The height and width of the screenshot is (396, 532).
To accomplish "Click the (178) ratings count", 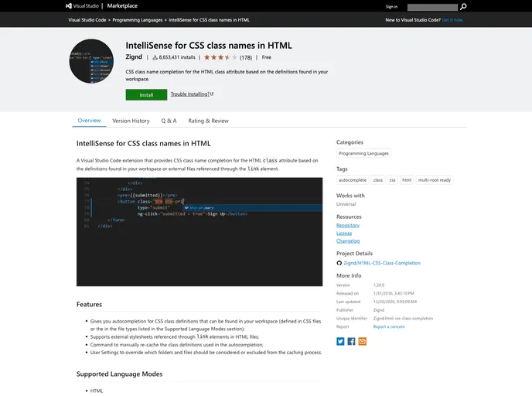I will click(246, 58).
